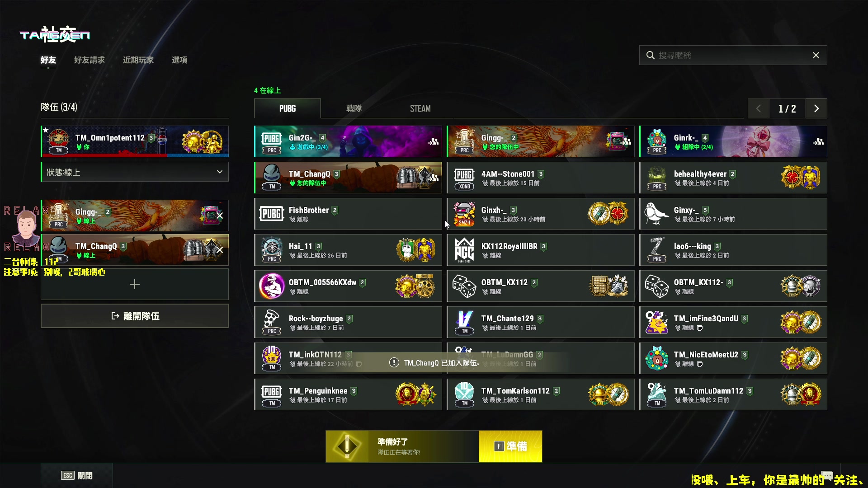Expand the online status dropdown
The height and width of the screenshot is (488, 868).
click(x=135, y=172)
